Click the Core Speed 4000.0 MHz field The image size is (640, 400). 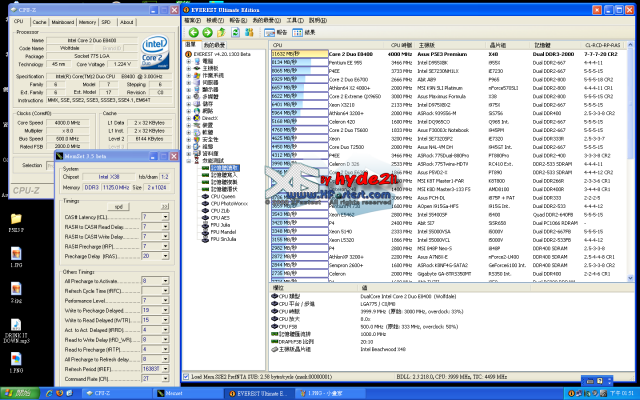69,122
